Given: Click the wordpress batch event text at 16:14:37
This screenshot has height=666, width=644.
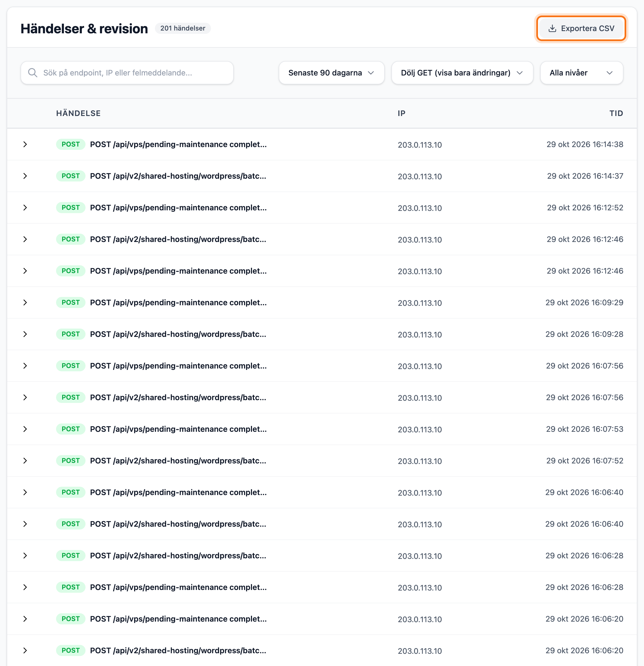Looking at the screenshot, I should [178, 176].
